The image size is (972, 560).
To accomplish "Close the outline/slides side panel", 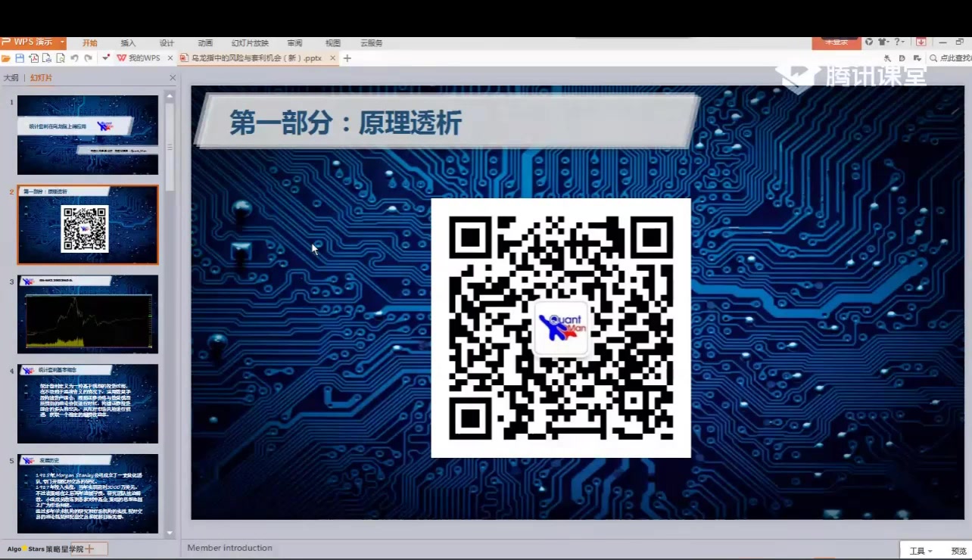I will (173, 78).
